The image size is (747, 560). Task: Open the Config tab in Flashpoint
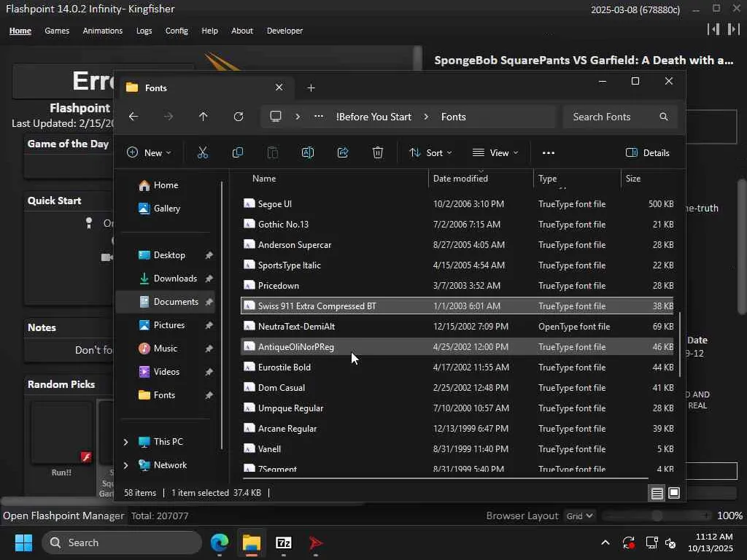pos(177,31)
